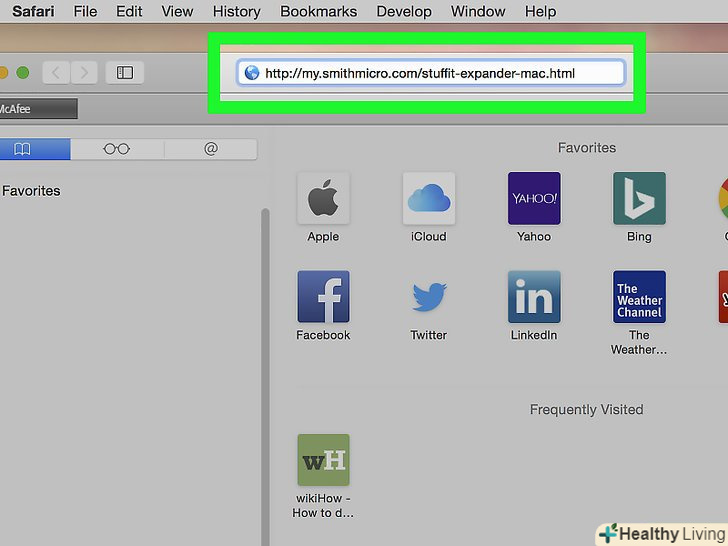Open the History menu
This screenshot has height=546, width=728.
(236, 11)
